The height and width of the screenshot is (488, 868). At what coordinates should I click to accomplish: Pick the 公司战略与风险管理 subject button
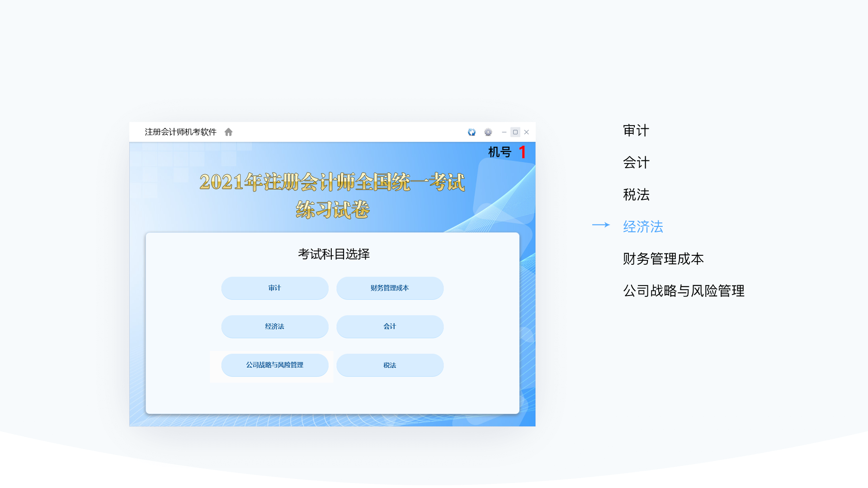[x=274, y=365]
